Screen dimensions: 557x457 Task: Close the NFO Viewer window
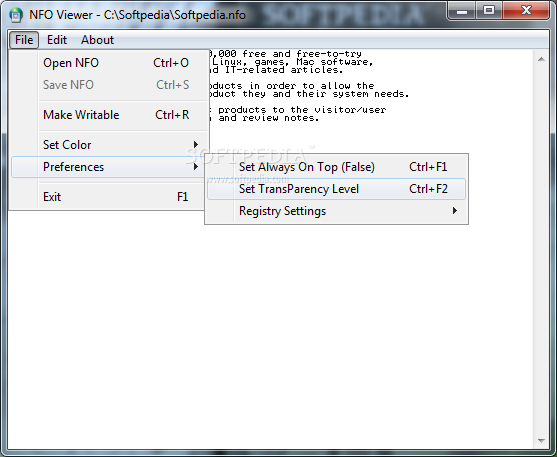[x=526, y=11]
